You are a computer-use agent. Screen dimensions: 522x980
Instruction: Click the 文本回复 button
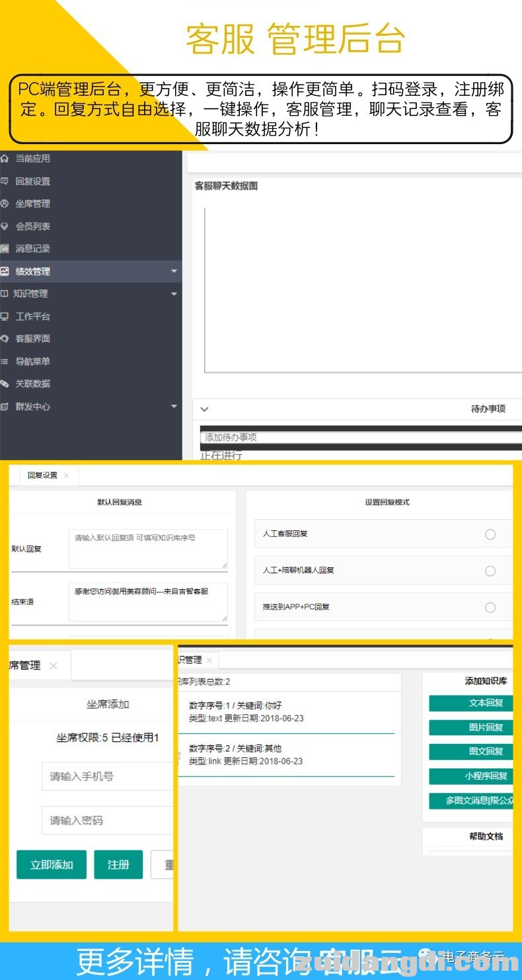(x=470, y=703)
